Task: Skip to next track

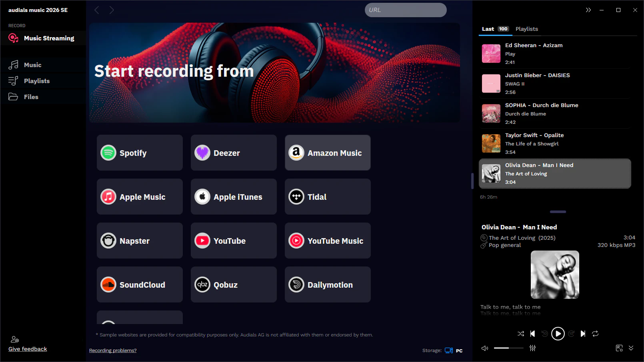Action: (x=583, y=334)
